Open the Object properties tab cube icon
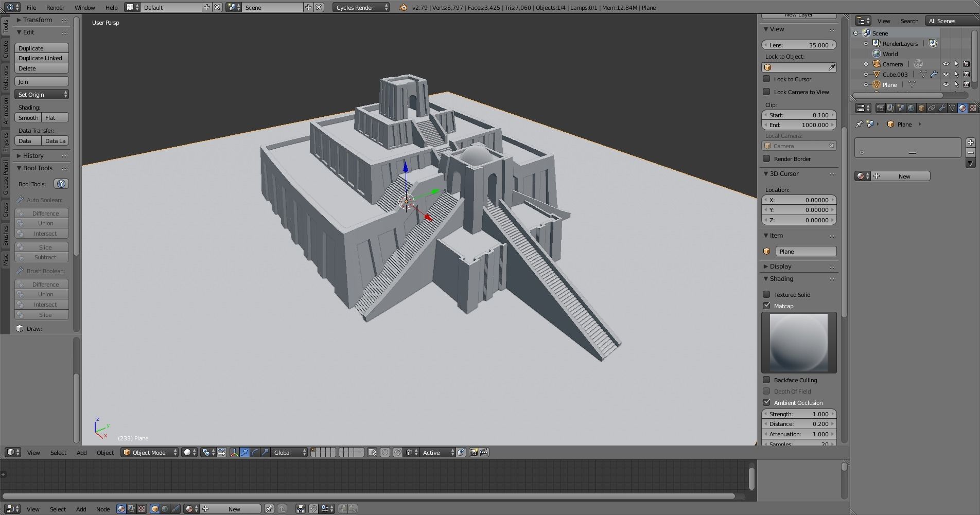Screen dimensions: 980x515 point(921,108)
